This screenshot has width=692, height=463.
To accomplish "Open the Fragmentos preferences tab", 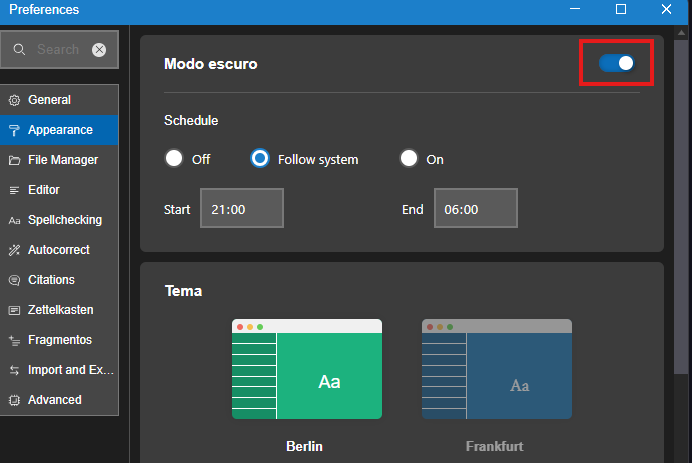I will 59,340.
